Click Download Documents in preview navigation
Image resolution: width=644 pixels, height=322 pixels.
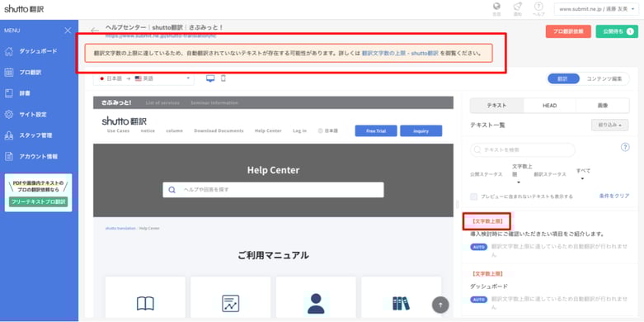[x=219, y=130]
